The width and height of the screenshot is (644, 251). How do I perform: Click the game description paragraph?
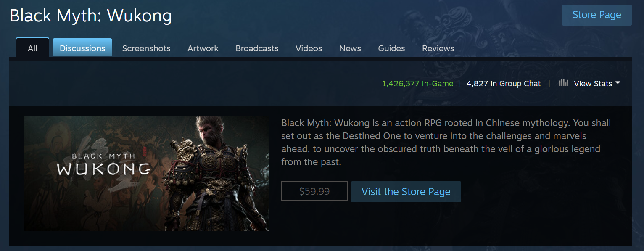coord(446,143)
